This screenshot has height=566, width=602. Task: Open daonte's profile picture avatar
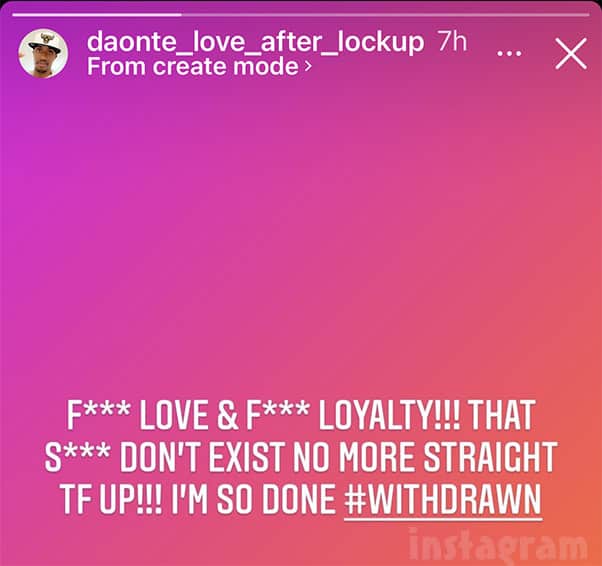point(43,54)
